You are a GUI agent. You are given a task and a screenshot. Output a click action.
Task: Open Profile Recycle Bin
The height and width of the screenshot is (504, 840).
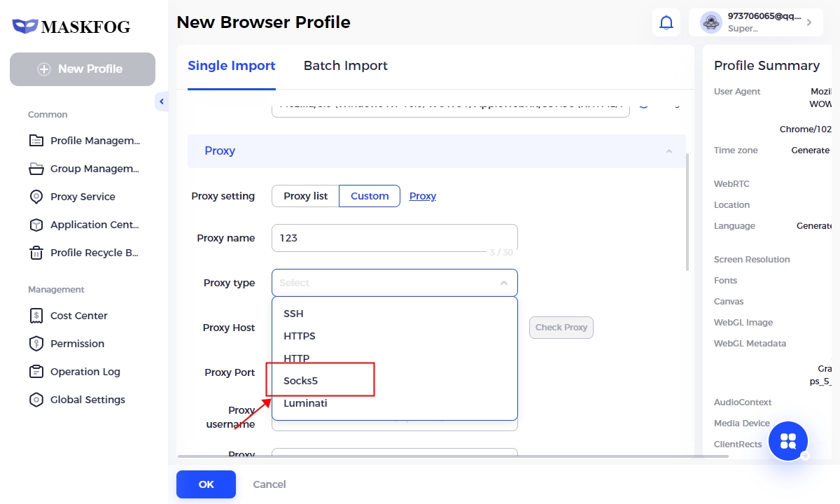(94, 253)
